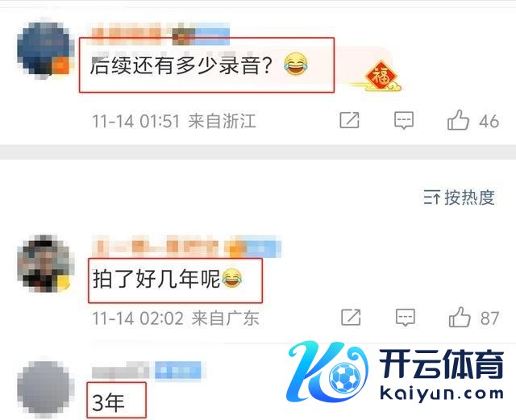Open avatar of 拍了好几年呢 commenter
This screenshot has height=420, width=516.
click(x=44, y=264)
